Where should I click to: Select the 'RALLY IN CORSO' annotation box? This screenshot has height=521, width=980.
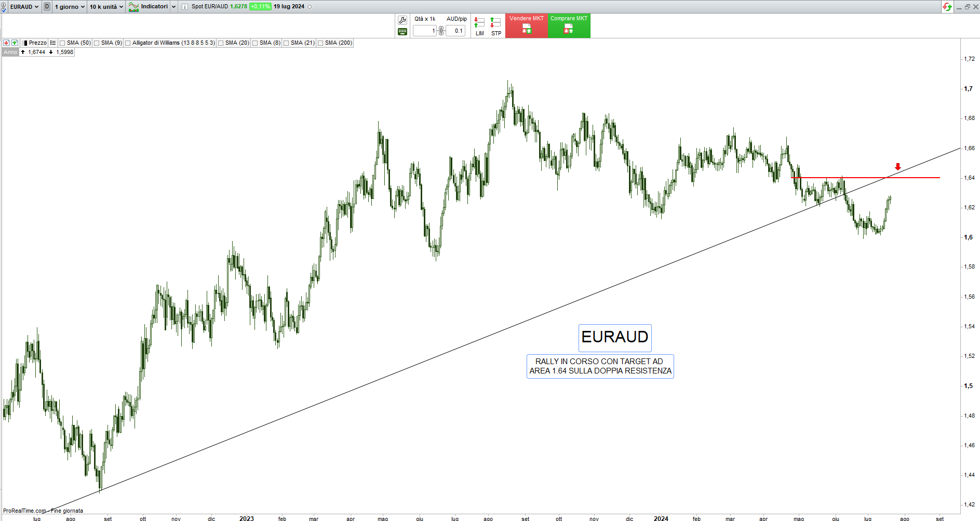[x=600, y=366]
